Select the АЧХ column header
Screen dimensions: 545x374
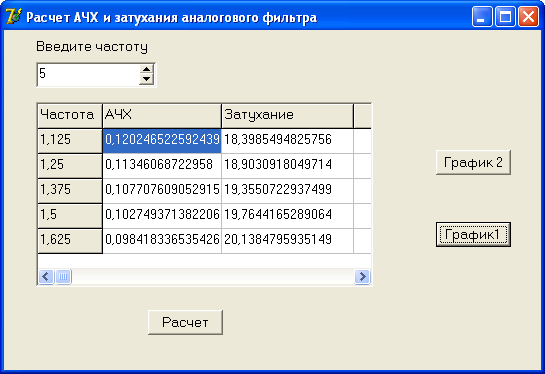pos(162,116)
